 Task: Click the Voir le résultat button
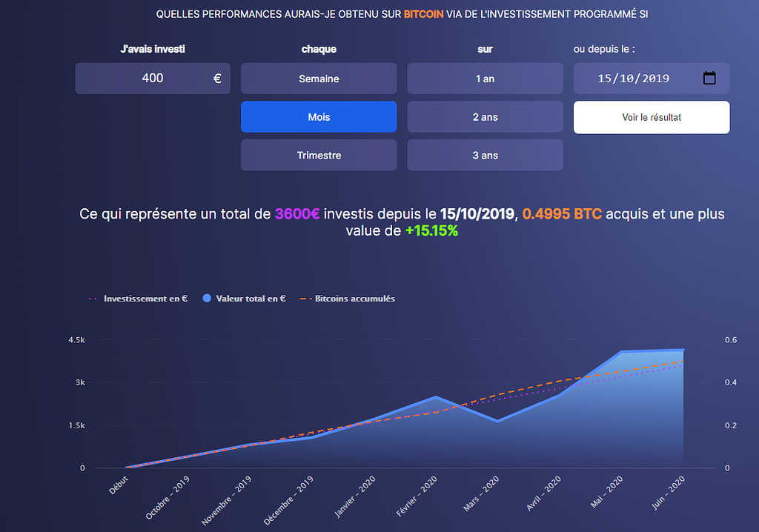[652, 117]
